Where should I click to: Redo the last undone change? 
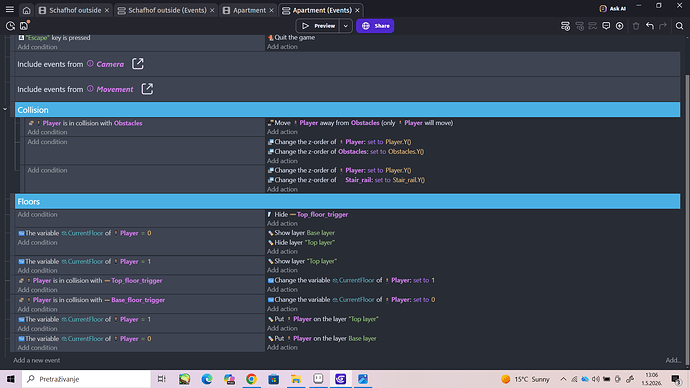(x=663, y=26)
